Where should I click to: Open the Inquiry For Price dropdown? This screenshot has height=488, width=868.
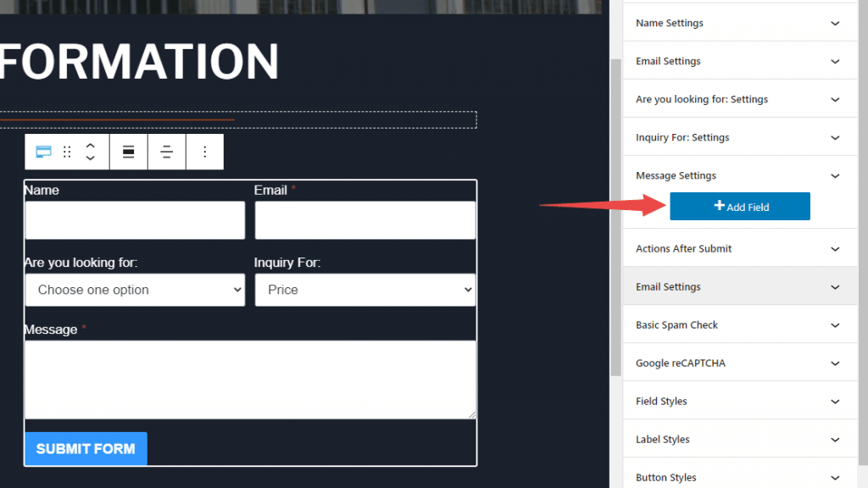[x=365, y=290]
